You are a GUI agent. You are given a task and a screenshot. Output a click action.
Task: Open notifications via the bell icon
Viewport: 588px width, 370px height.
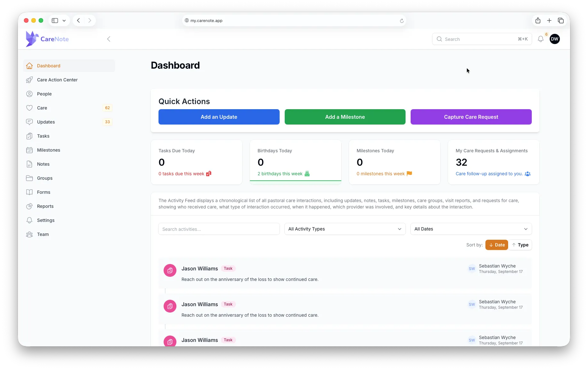coord(541,39)
